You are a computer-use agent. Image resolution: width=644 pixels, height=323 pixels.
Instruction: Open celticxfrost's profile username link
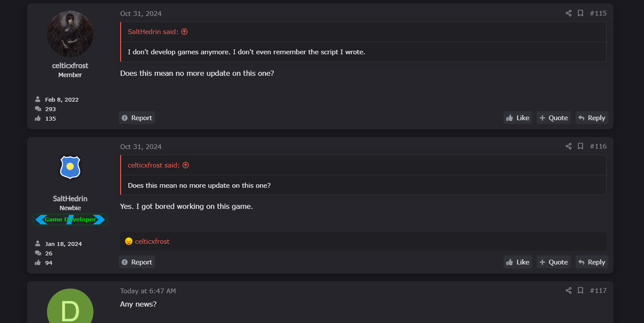pos(70,65)
